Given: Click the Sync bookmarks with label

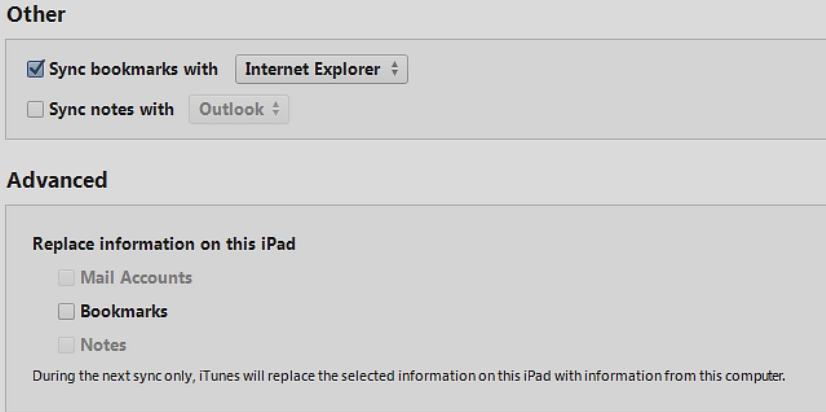Looking at the screenshot, I should (137, 70).
